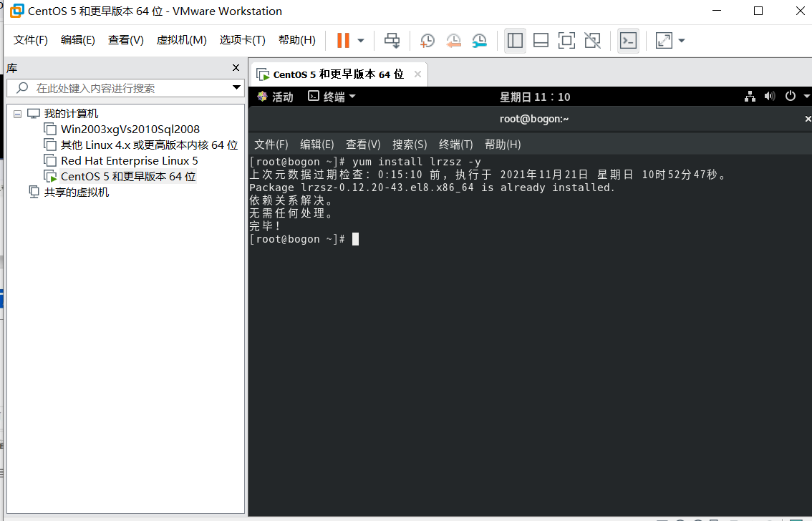The width and height of the screenshot is (812, 521).
Task: Click the 无需任何处理。 output line
Action: tap(291, 213)
